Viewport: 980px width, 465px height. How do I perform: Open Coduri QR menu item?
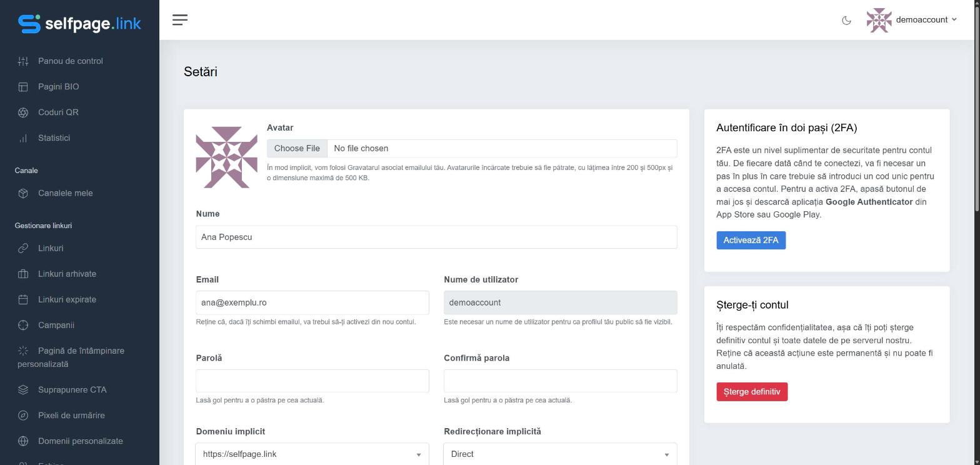click(x=58, y=112)
